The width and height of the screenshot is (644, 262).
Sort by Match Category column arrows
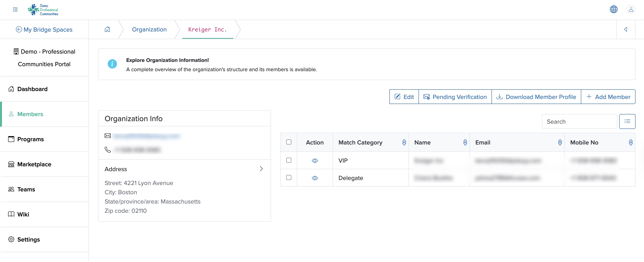pos(404,142)
